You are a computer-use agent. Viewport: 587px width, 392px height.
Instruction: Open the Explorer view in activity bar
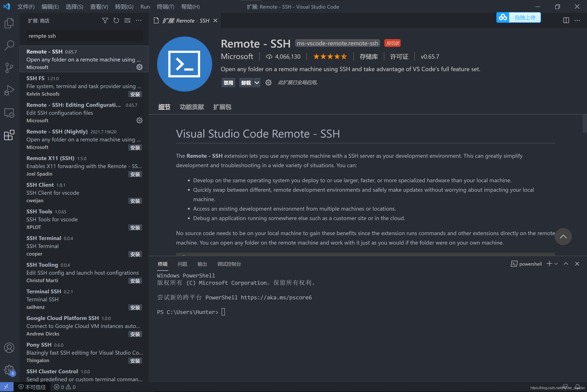(9, 23)
